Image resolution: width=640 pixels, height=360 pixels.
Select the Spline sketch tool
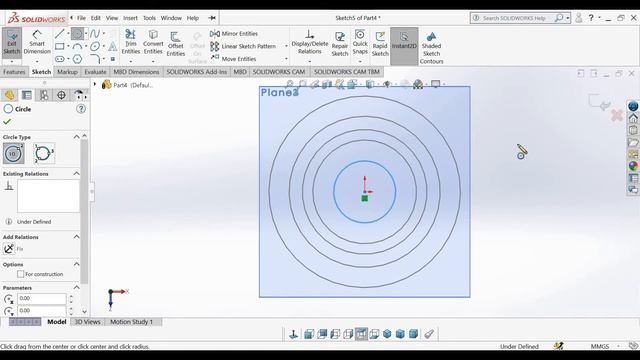[x=95, y=33]
